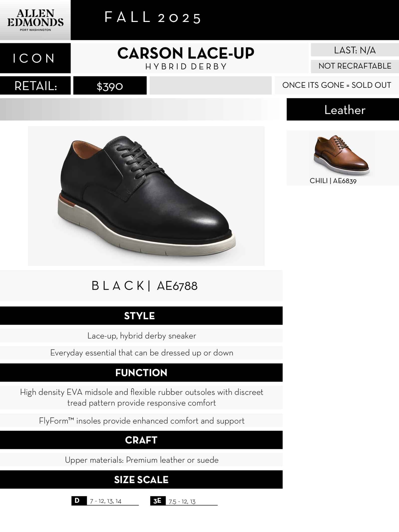Click the STYLE section header
399x532 pixels.
(140, 316)
